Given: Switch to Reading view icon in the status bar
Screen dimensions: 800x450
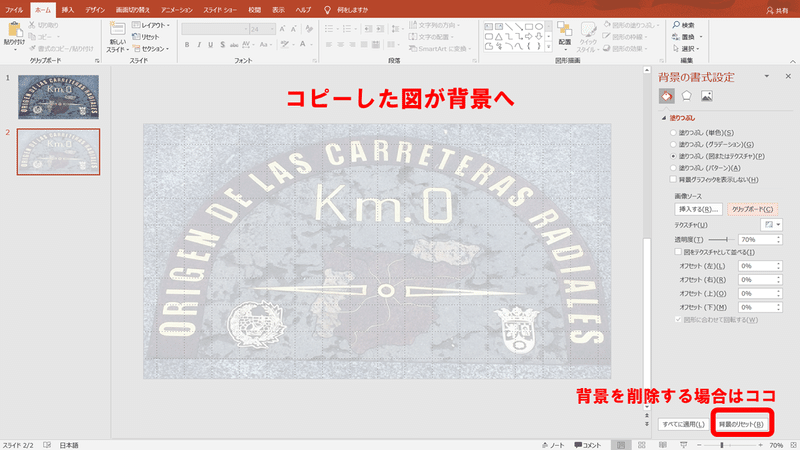Looking at the screenshot, I should (662, 445).
